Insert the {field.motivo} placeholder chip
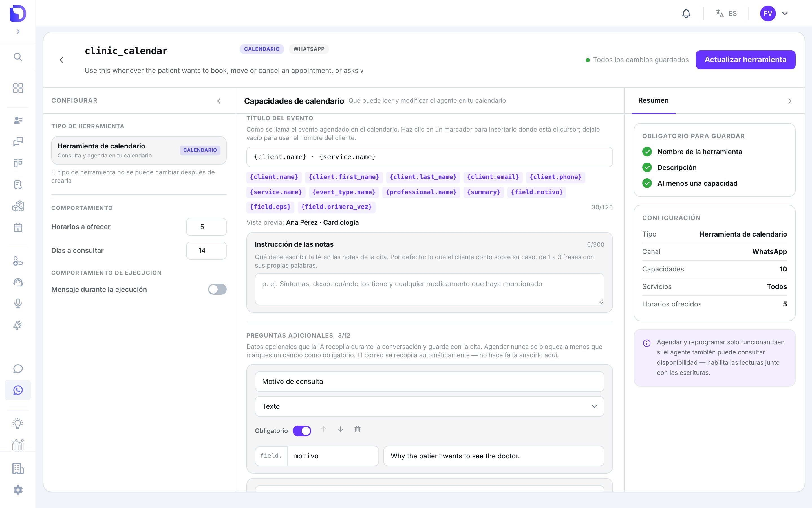This screenshot has width=812, height=508. [537, 192]
